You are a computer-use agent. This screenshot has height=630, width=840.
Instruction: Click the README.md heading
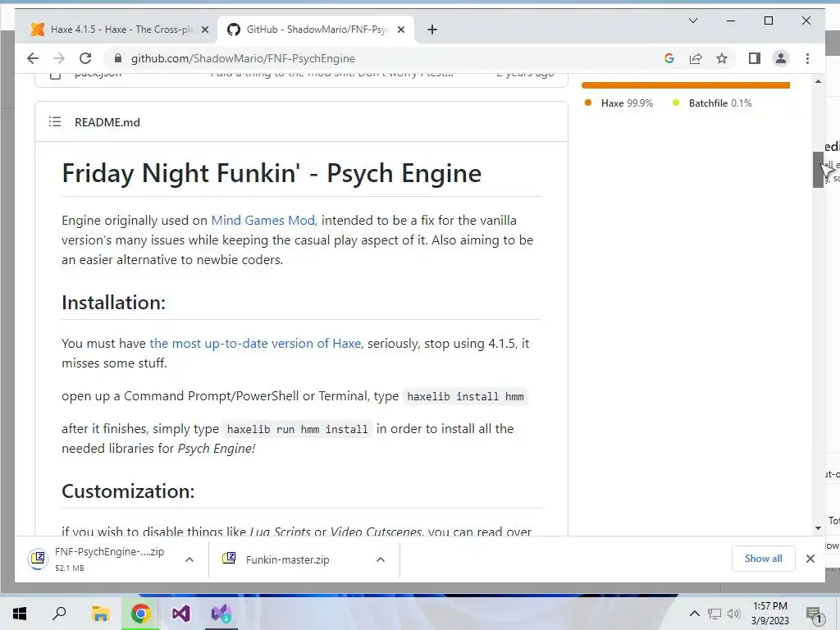tap(107, 122)
